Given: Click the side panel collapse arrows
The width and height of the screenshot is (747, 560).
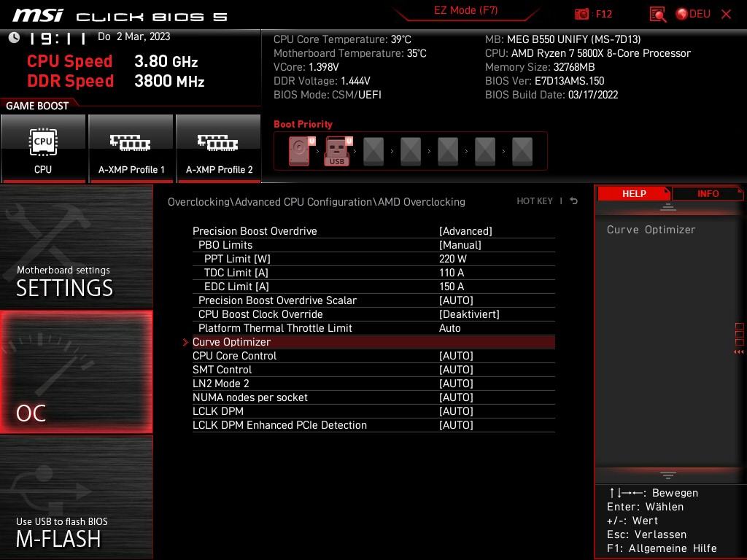Looking at the screenshot, I should 739,352.
